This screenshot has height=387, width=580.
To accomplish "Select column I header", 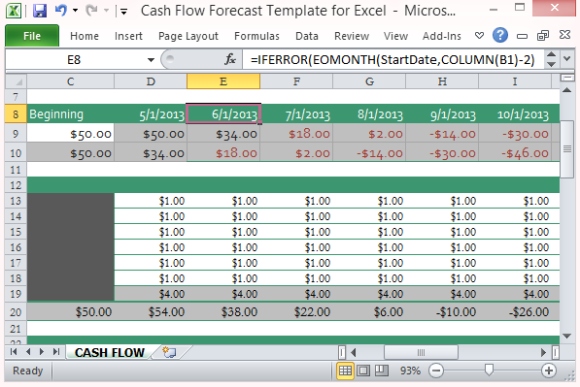I will pyautogui.click(x=515, y=81).
